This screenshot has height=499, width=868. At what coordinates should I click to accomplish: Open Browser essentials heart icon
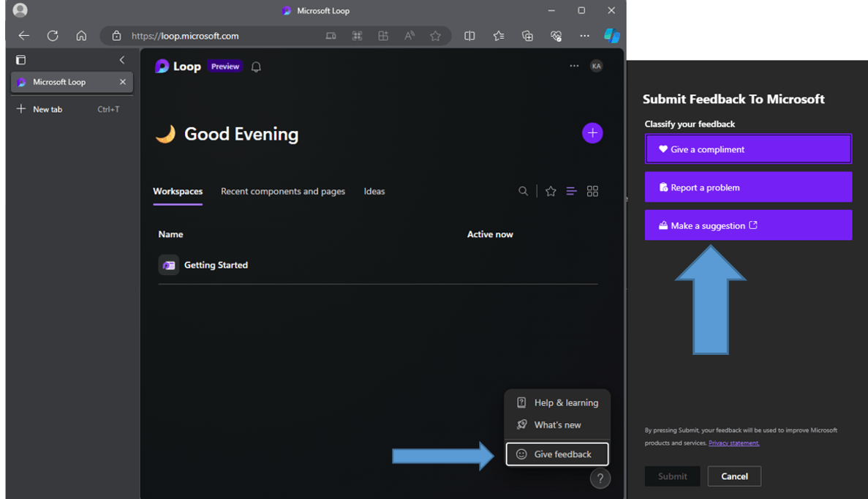[x=556, y=36]
